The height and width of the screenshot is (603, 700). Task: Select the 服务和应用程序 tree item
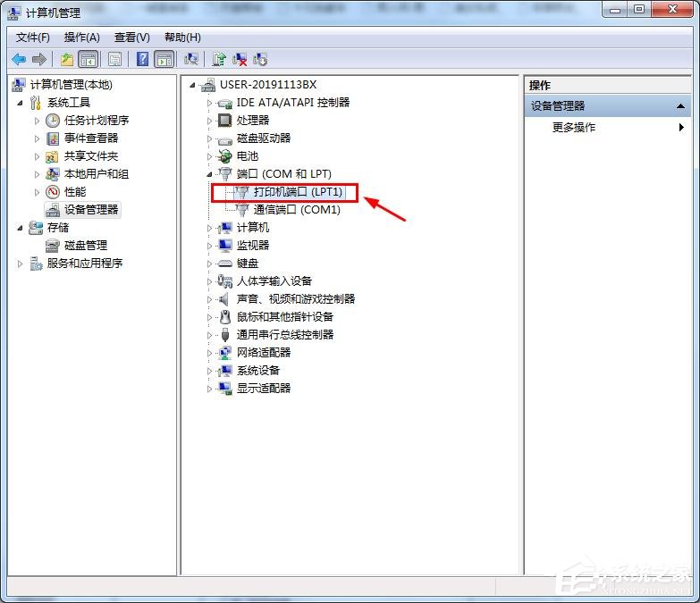click(85, 264)
